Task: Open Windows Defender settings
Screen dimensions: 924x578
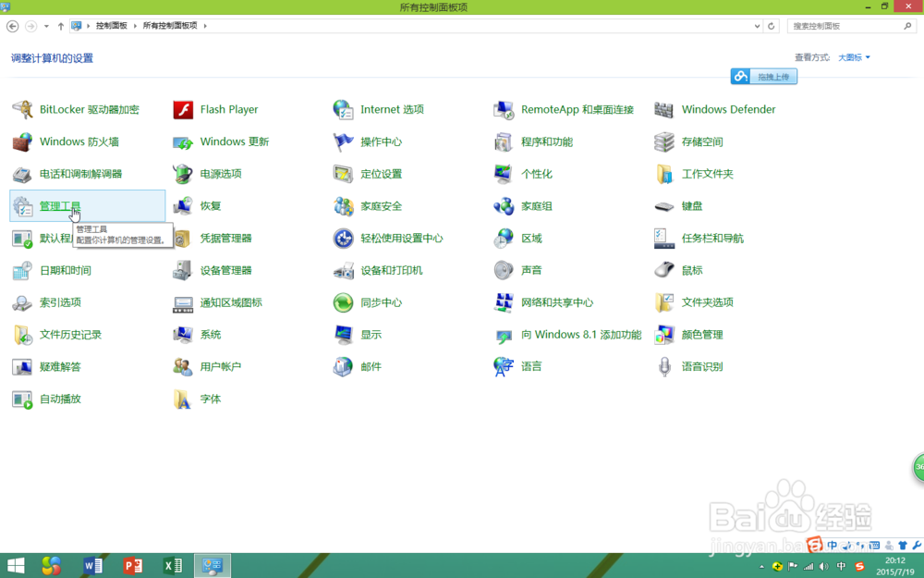Action: (726, 109)
